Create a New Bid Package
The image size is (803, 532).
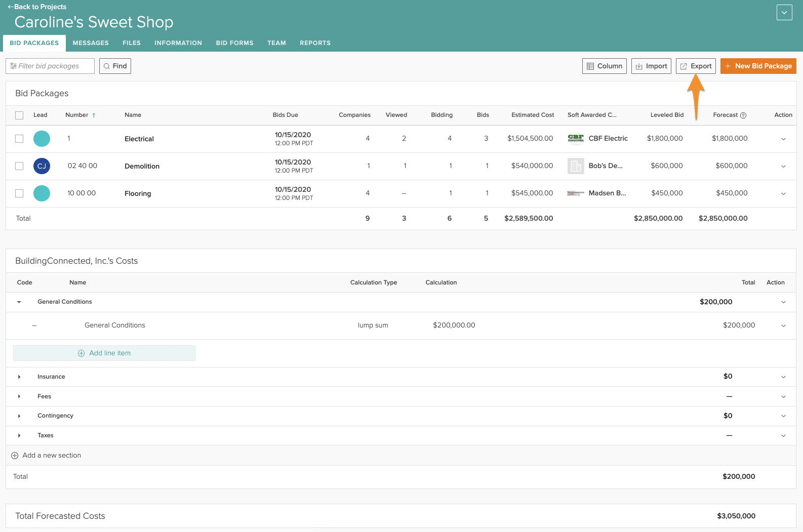(758, 66)
